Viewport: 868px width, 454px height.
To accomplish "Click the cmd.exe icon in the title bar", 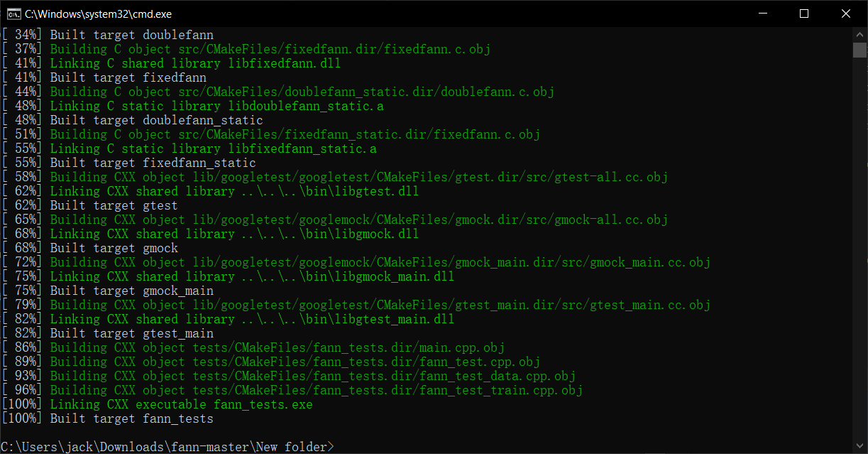I will pos(13,13).
